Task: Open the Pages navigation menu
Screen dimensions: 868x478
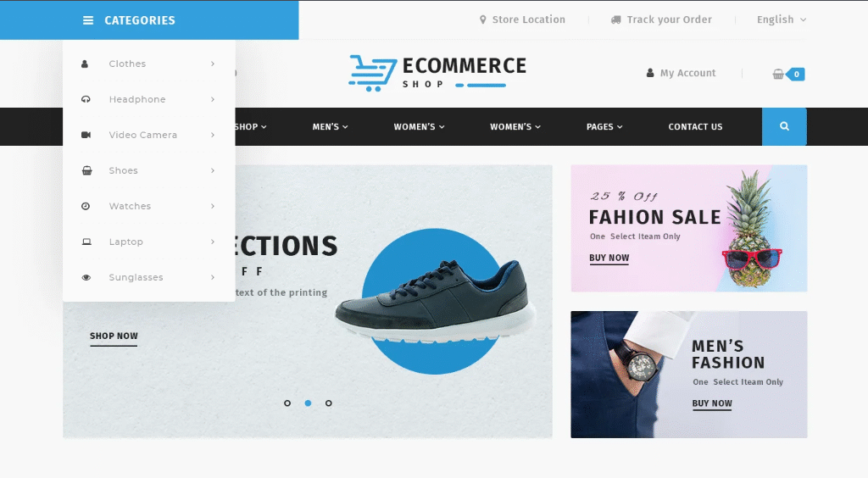Action: coord(604,126)
